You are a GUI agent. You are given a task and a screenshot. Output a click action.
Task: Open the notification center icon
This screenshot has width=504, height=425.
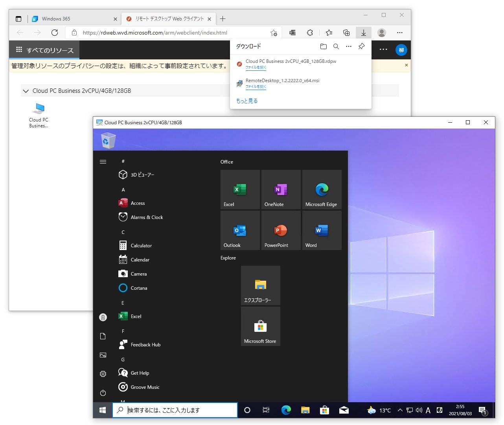[484, 411]
